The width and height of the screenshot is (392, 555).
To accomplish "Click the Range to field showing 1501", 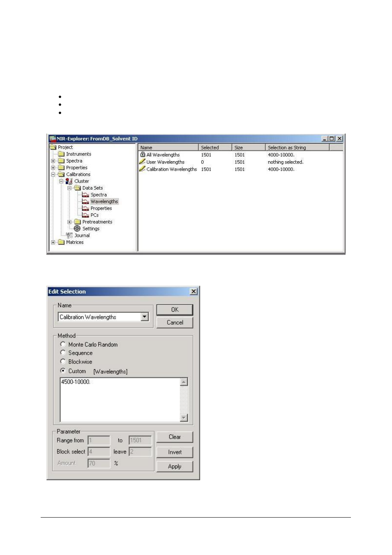I will tap(140, 440).
